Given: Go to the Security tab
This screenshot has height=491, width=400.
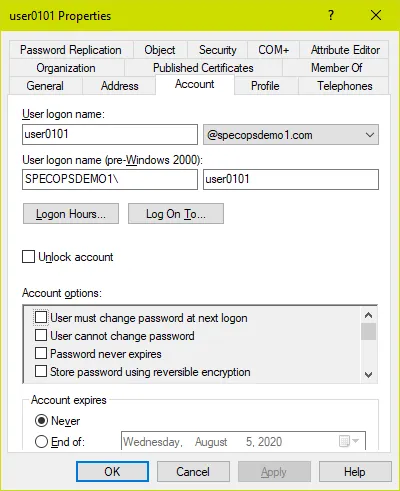Looking at the screenshot, I should [x=218, y=50].
